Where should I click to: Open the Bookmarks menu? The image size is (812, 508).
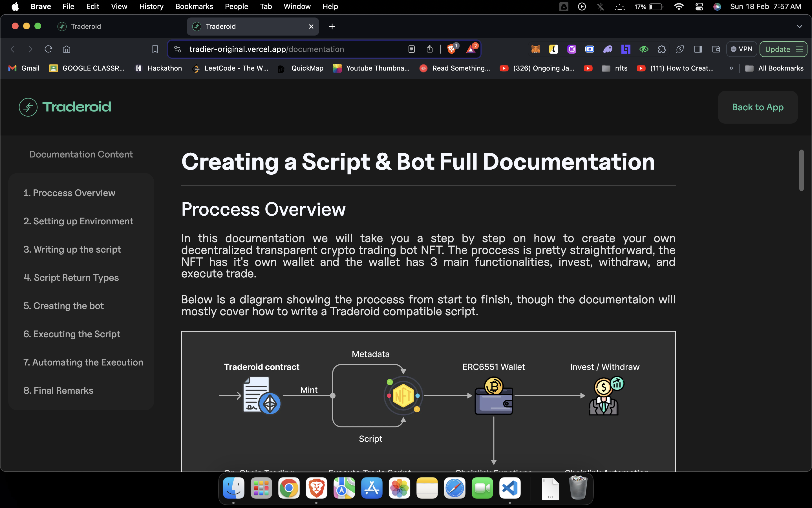tap(194, 6)
